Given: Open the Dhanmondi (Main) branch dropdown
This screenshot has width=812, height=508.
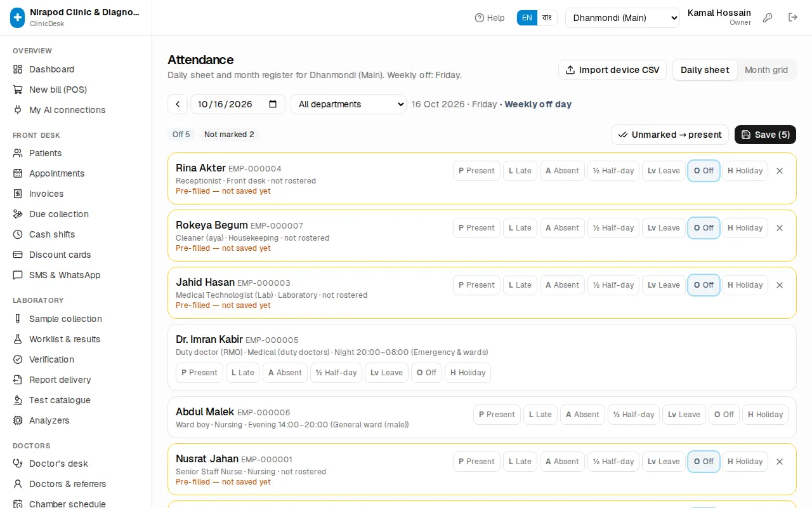Looking at the screenshot, I should [x=622, y=18].
